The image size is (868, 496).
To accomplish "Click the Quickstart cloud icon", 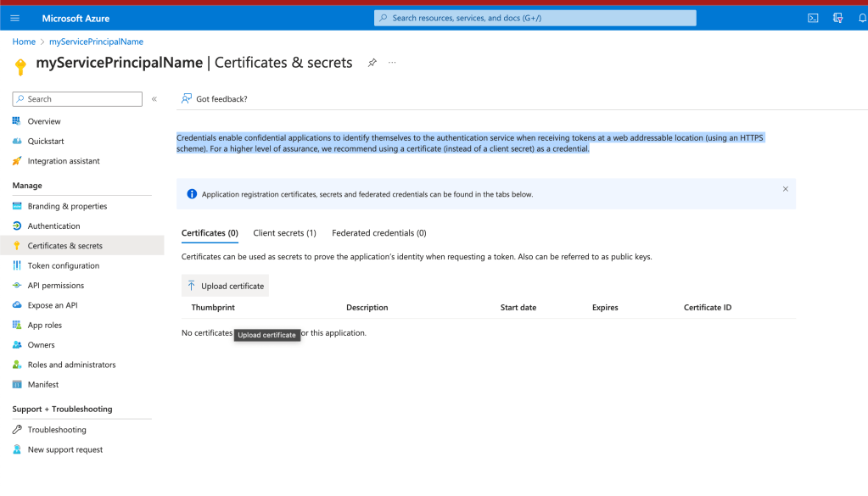I will [x=17, y=141].
